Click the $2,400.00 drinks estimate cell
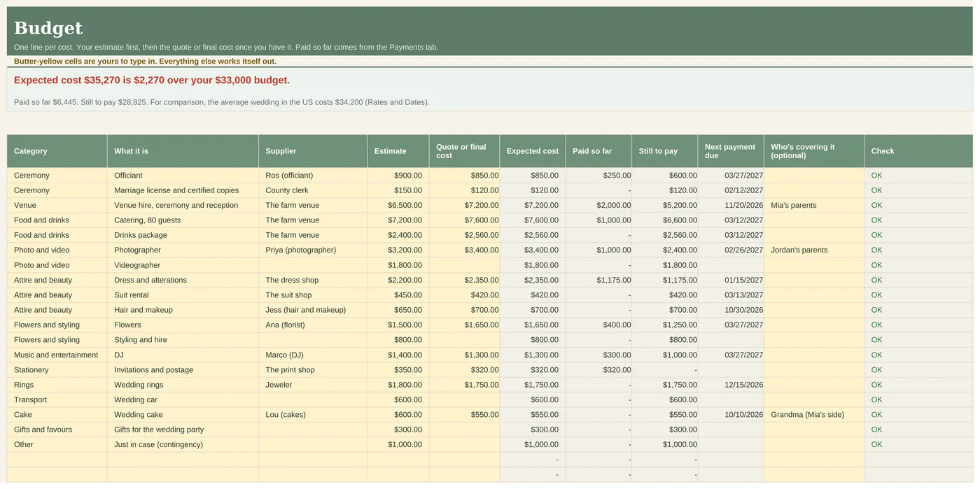The width and height of the screenshot is (980, 489). pos(398,235)
